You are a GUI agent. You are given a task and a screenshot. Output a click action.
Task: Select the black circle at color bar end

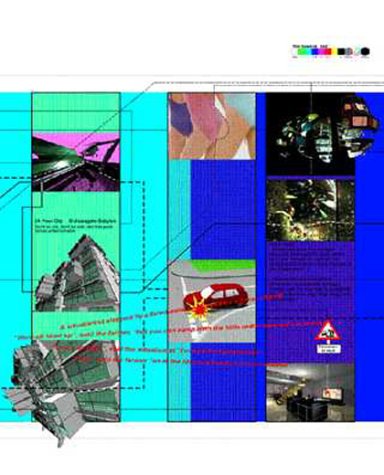click(x=365, y=52)
